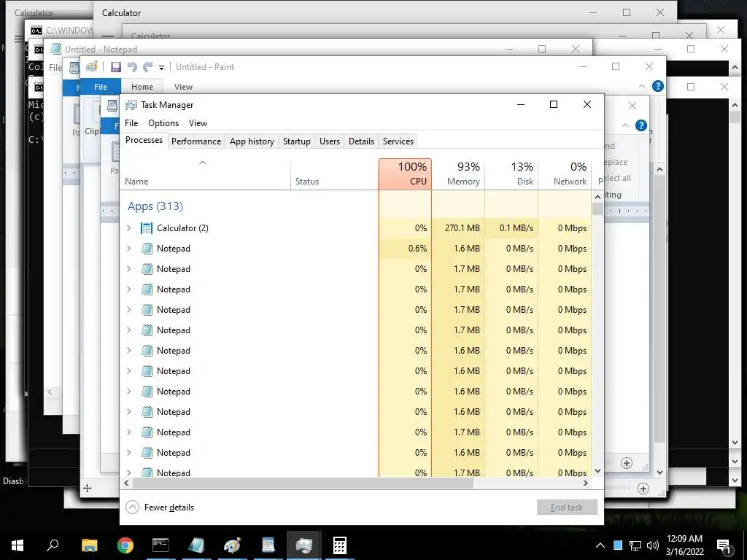
Task: Expand the Calculator (2) process group
Action: pyautogui.click(x=128, y=228)
